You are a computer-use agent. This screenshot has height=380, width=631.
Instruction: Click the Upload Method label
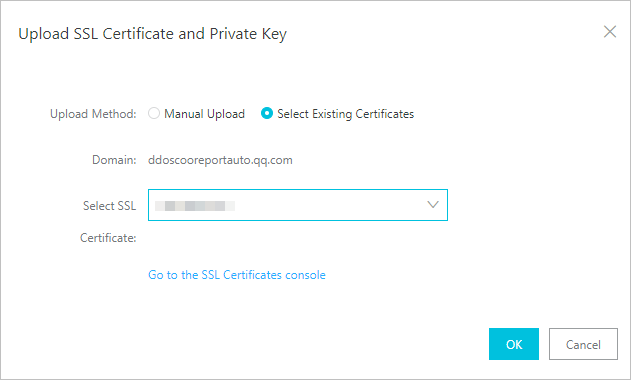pyautogui.click(x=93, y=114)
